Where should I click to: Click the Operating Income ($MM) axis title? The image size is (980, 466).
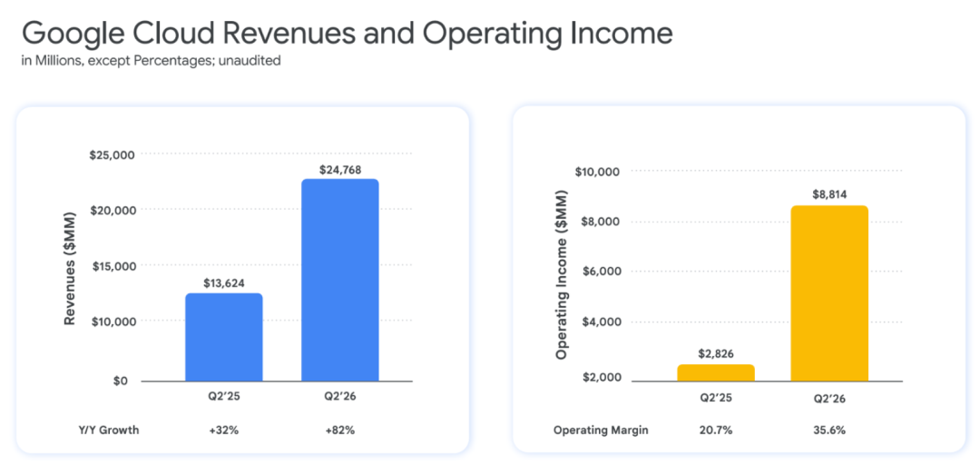[562, 274]
